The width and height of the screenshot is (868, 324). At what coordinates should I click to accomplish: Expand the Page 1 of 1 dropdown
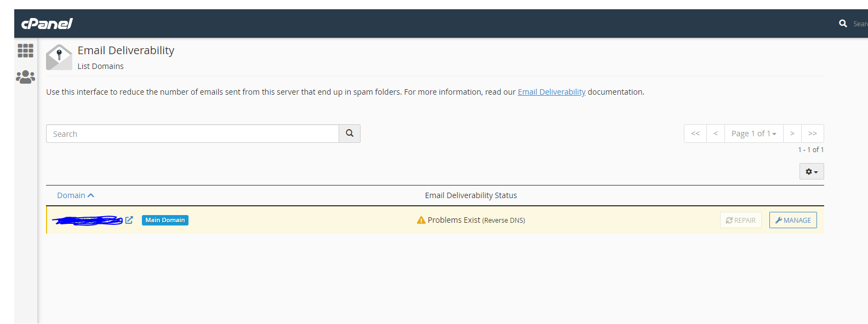coord(753,134)
